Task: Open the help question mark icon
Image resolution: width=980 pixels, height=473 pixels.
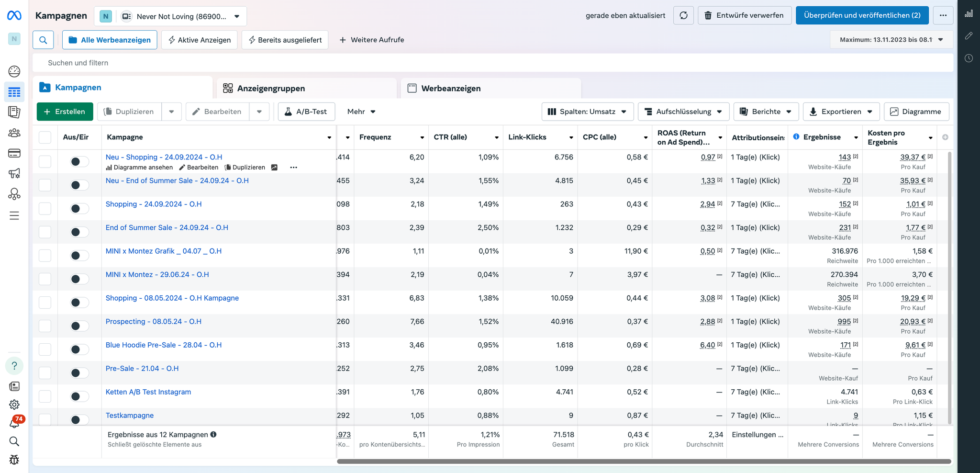Action: coord(14,366)
